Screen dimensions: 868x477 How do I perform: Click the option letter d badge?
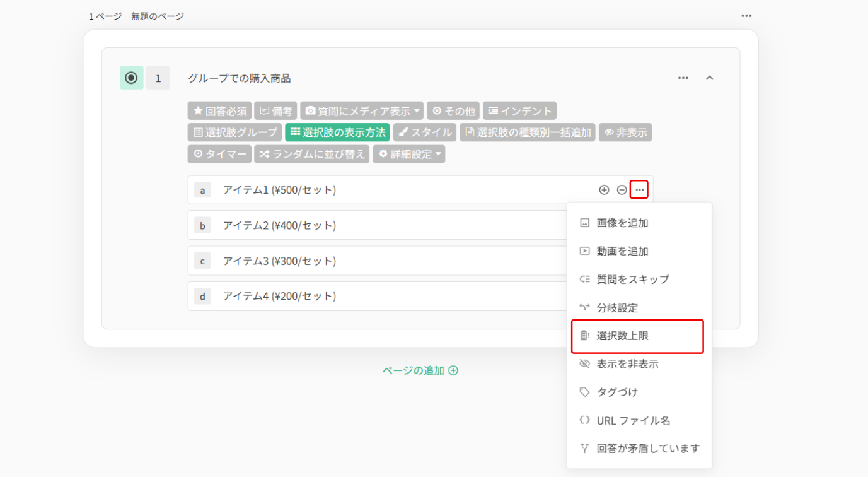pyautogui.click(x=202, y=296)
